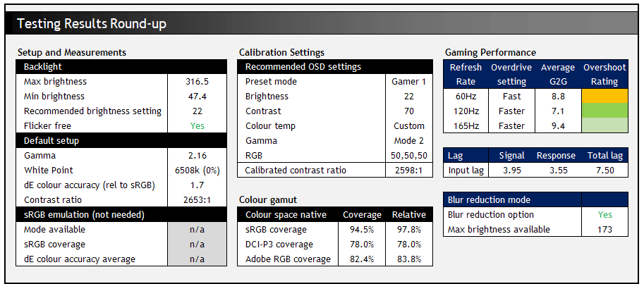
Task: Click the Total lag value 7.50
Action: point(604,171)
